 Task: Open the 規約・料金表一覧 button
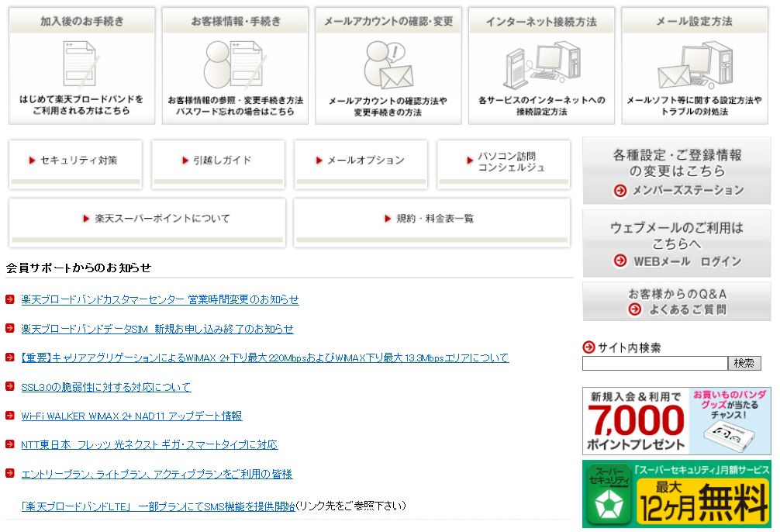433,223
